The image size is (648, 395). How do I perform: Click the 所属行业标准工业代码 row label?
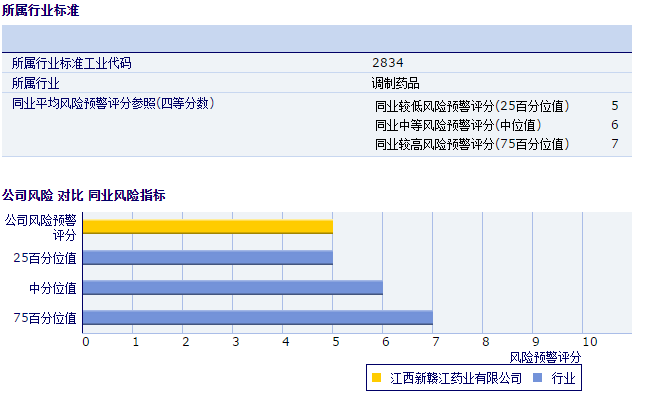click(71, 63)
